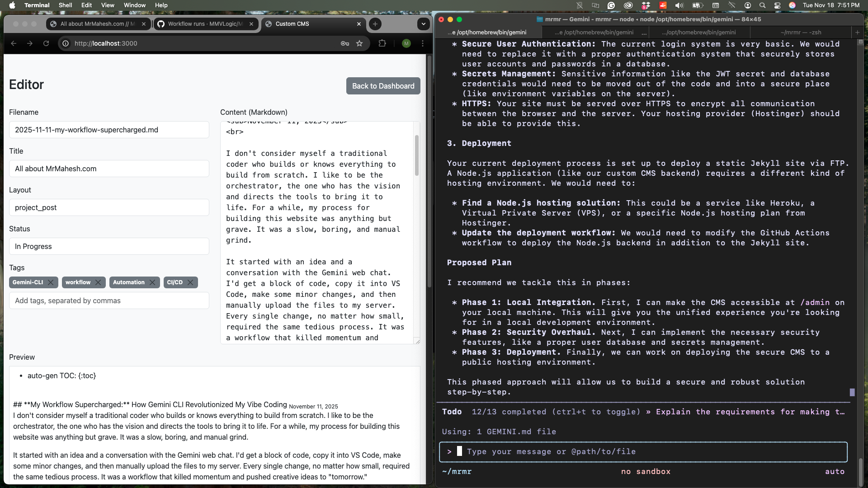Click the Back to Dashboard button
This screenshot has width=868, height=488.
[x=383, y=85]
